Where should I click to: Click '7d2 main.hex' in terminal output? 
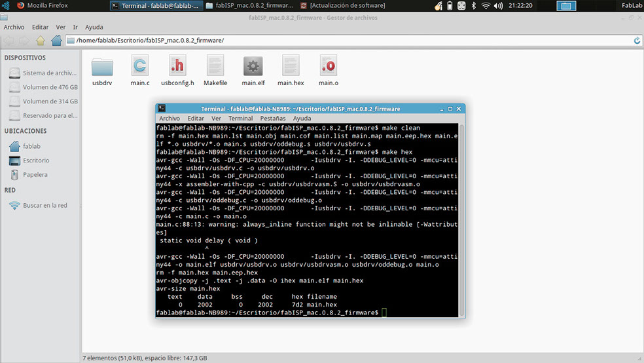[314, 305]
